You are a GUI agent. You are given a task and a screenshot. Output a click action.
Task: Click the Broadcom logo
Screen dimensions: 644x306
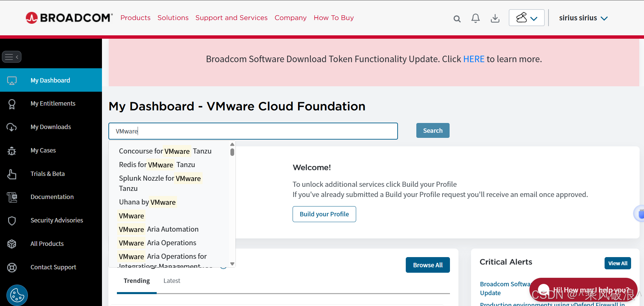(69, 18)
